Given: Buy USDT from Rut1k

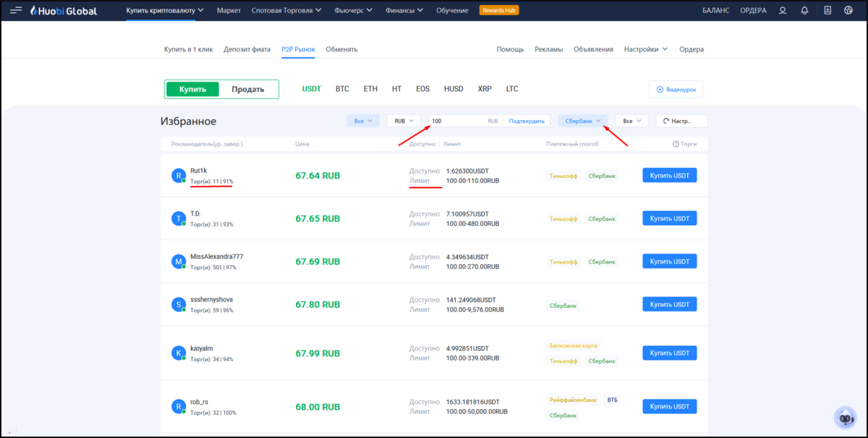Looking at the screenshot, I should click(x=670, y=175).
